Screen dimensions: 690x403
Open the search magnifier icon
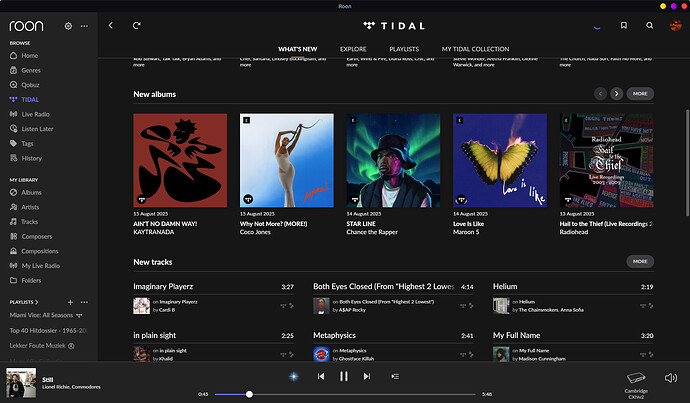click(649, 26)
